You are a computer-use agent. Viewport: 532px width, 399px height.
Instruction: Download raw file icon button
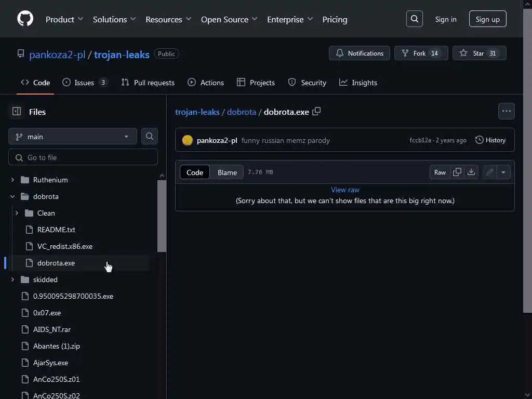click(x=471, y=172)
